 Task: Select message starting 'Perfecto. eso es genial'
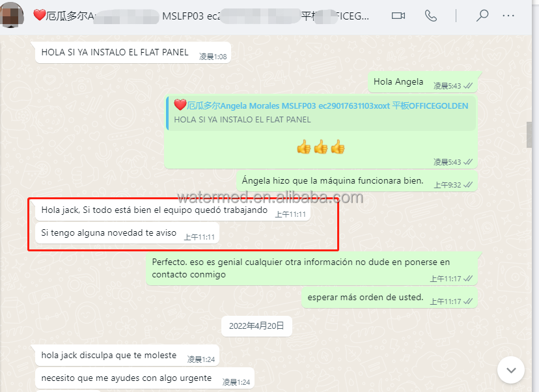click(x=312, y=268)
